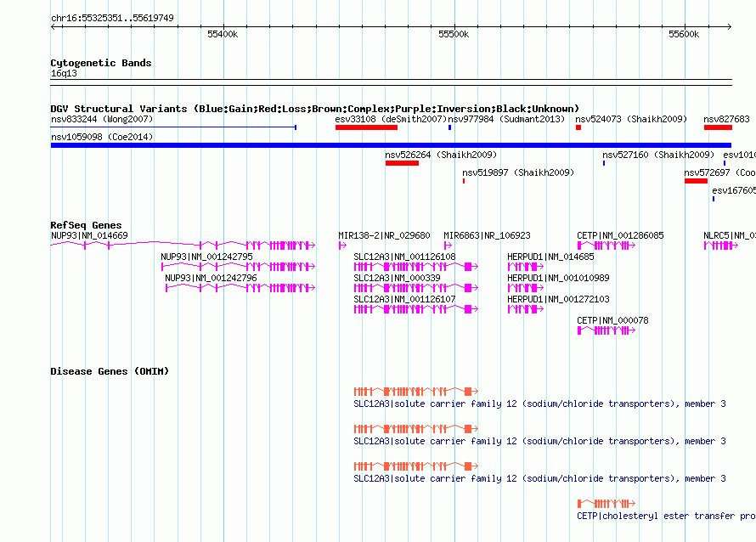
Task: Click the nsv1059098 (Coe2014) variant label
Action: tap(102, 137)
